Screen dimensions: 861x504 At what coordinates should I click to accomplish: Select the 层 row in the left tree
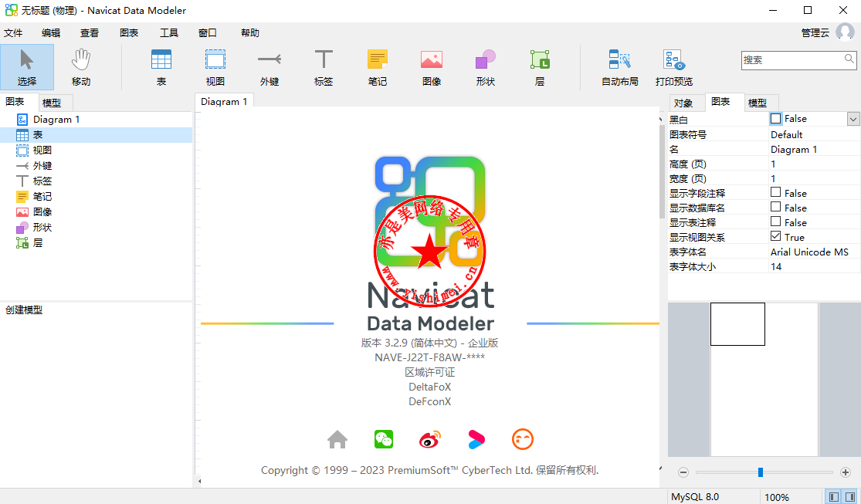tap(96, 242)
